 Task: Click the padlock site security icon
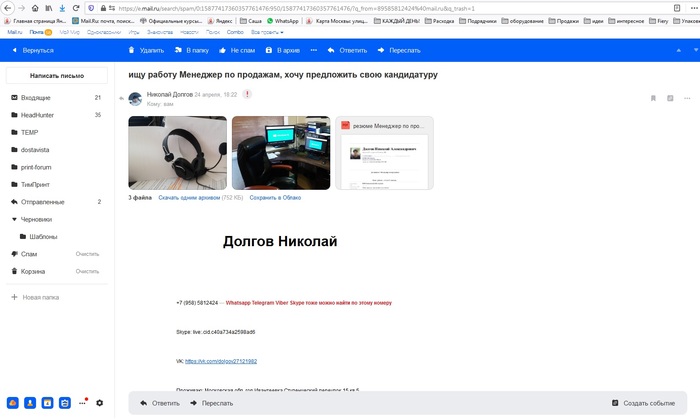click(103, 8)
